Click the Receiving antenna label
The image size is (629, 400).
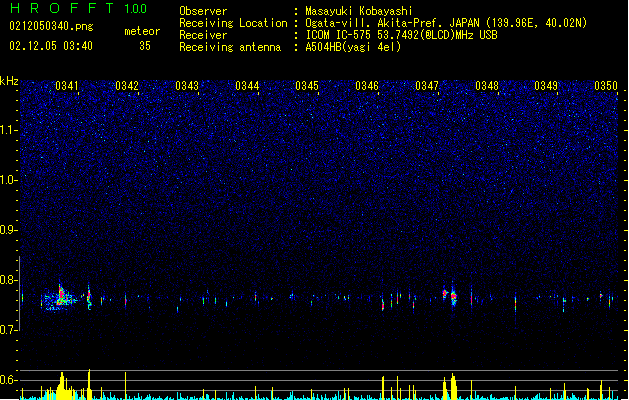(230, 47)
